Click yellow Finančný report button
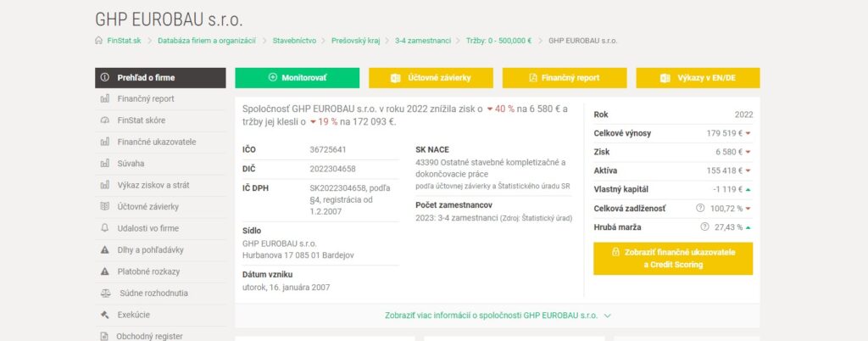868x341 pixels. click(x=565, y=78)
